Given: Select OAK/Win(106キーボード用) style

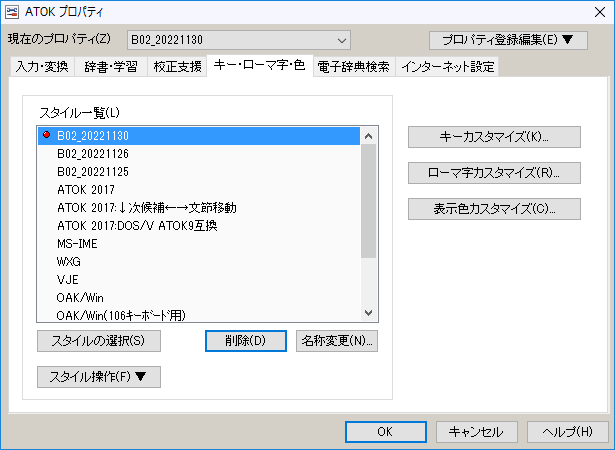Looking at the screenshot, I should point(199,315).
